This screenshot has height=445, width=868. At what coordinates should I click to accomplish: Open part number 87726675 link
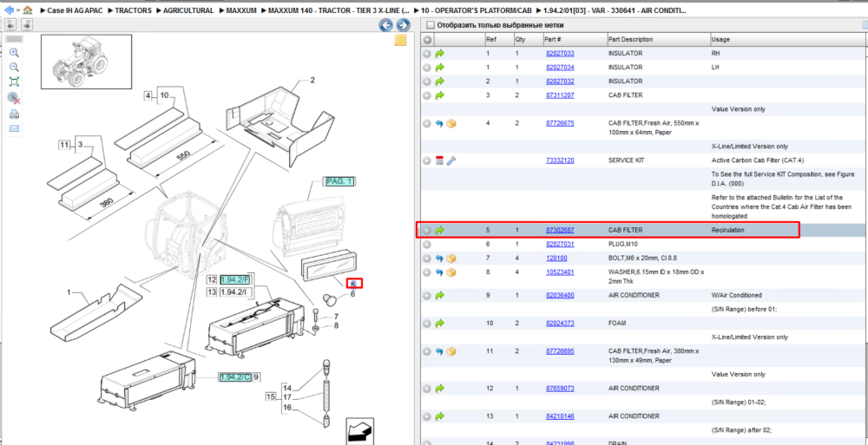[560, 123]
